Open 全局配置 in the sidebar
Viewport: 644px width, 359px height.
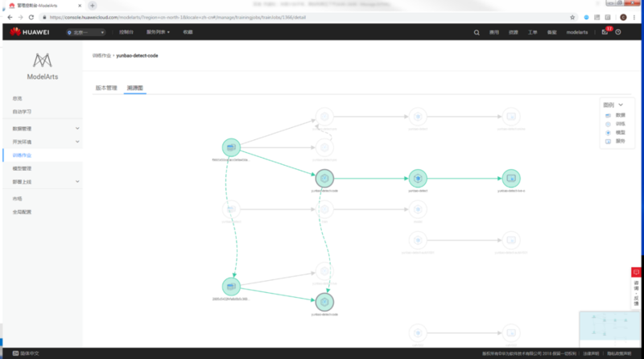coord(22,212)
